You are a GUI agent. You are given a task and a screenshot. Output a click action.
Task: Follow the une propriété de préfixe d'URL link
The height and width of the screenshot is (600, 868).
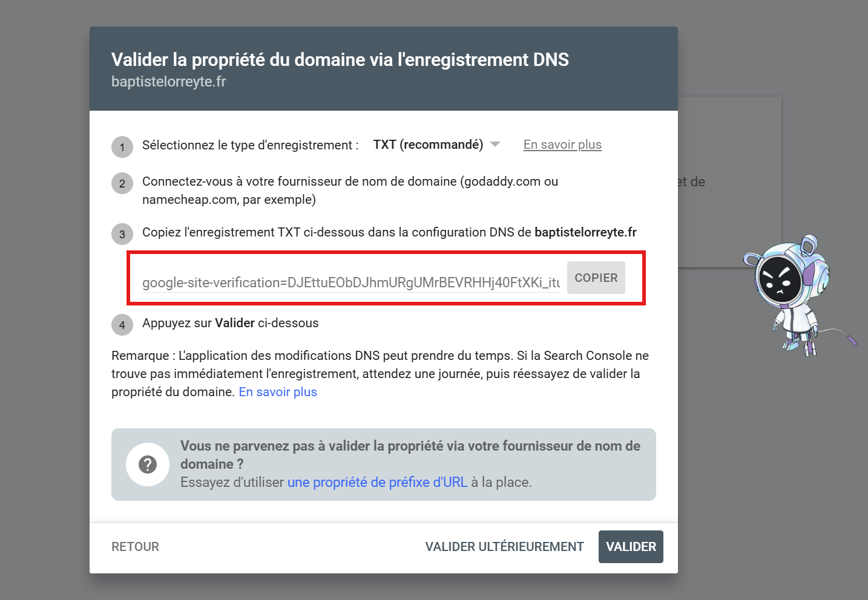click(x=377, y=482)
